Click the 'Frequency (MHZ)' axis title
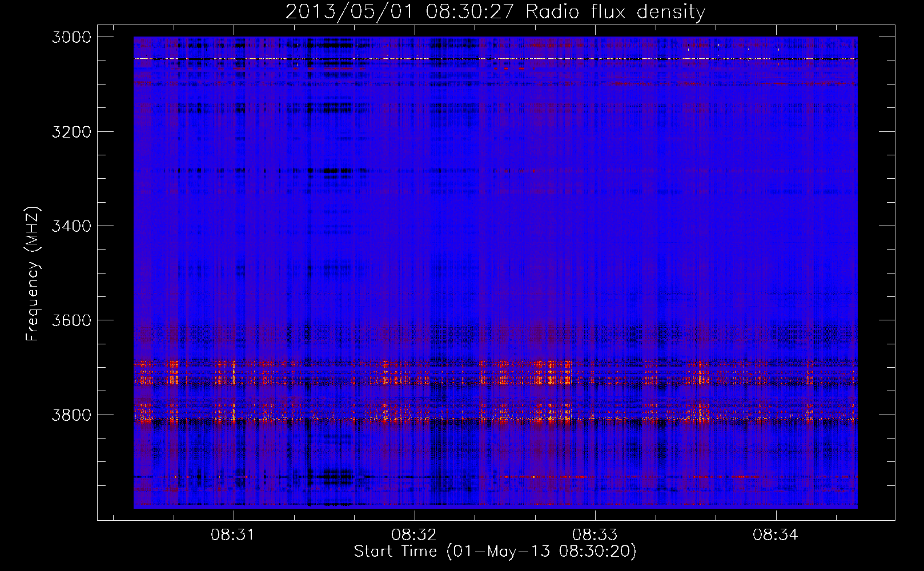 pyautogui.click(x=34, y=274)
